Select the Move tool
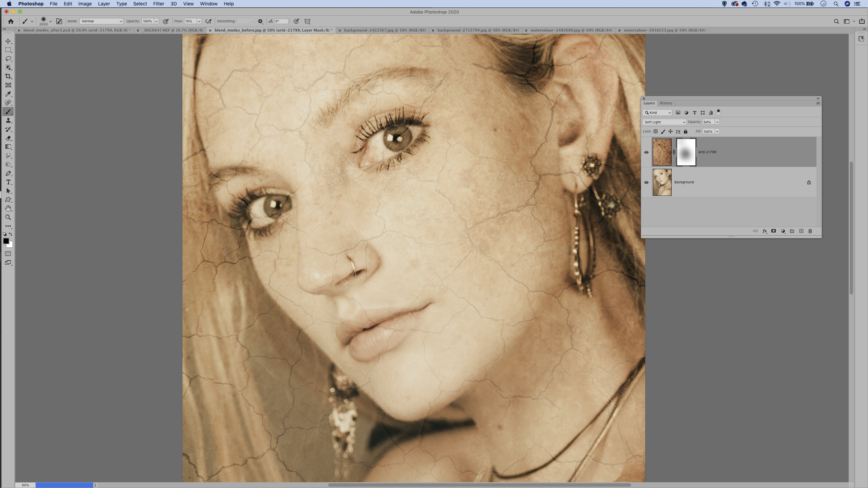868x488 pixels. point(8,41)
